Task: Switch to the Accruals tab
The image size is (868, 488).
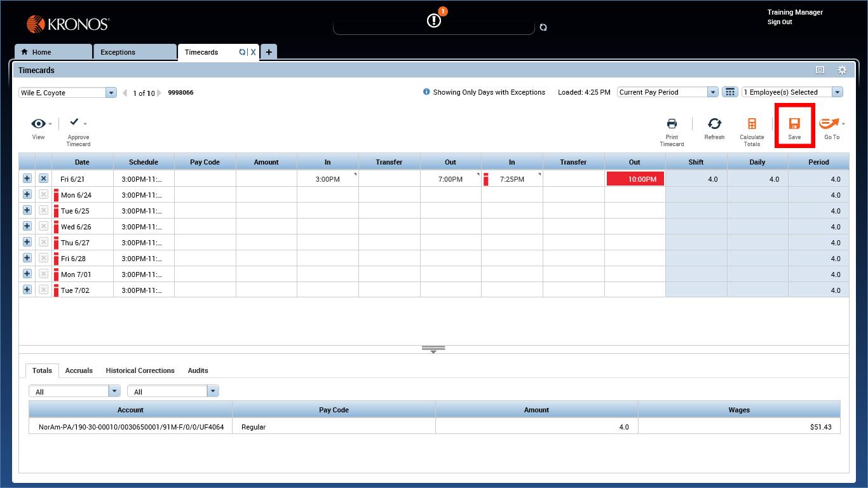Action: click(x=79, y=370)
